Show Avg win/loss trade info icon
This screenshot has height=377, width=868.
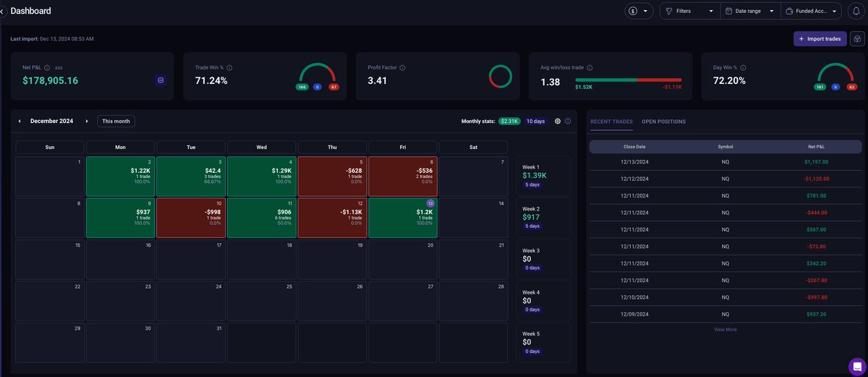pyautogui.click(x=590, y=67)
